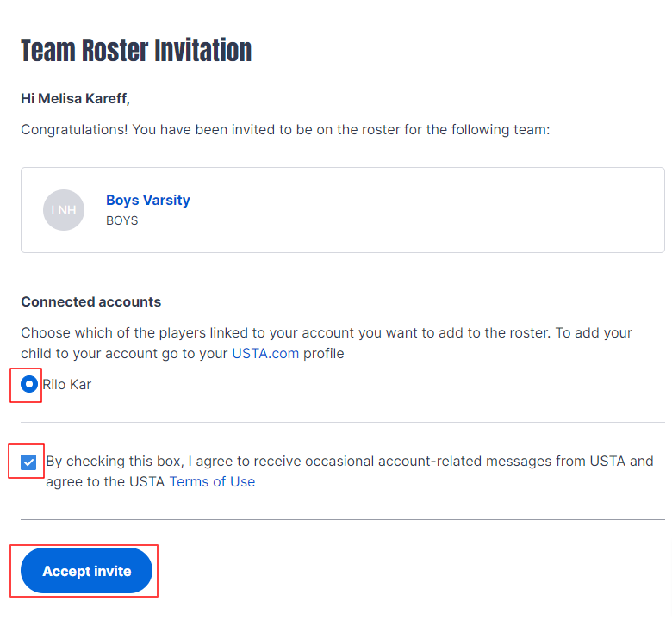Click the Team Roster Invitation heading

tap(136, 50)
